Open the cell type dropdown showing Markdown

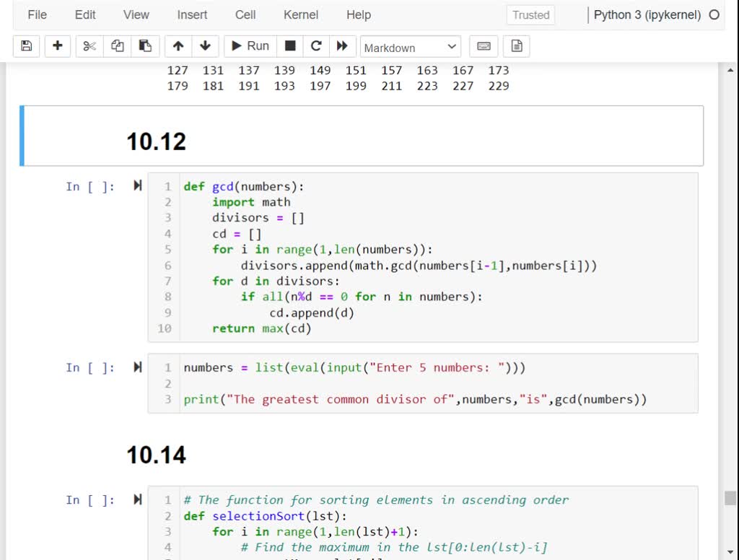tap(411, 47)
